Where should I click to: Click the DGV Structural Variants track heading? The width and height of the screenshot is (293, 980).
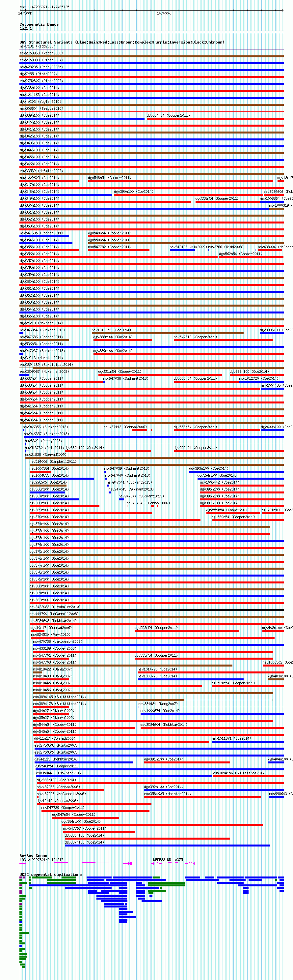click(122, 42)
